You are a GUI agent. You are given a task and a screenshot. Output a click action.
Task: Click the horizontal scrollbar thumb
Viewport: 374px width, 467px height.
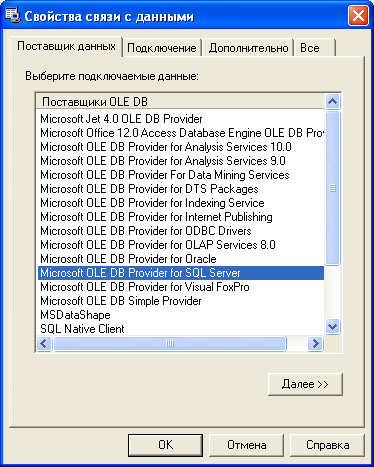[x=170, y=343]
